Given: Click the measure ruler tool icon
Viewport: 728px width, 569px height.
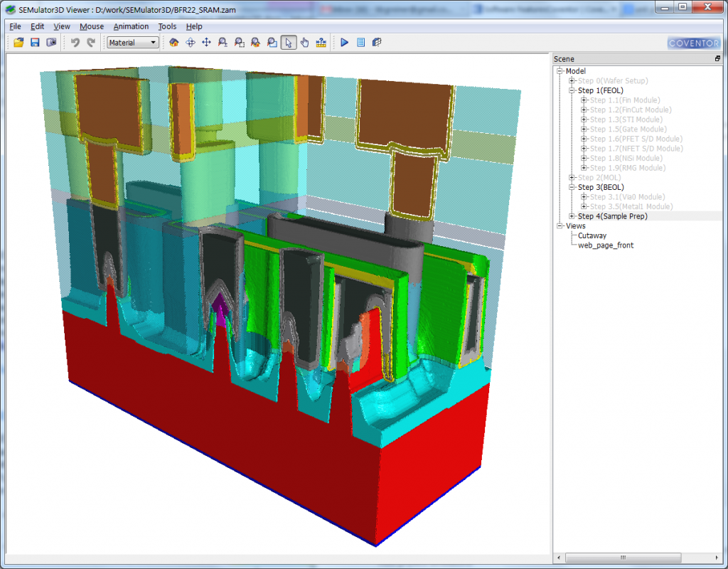Looking at the screenshot, I should click(321, 43).
